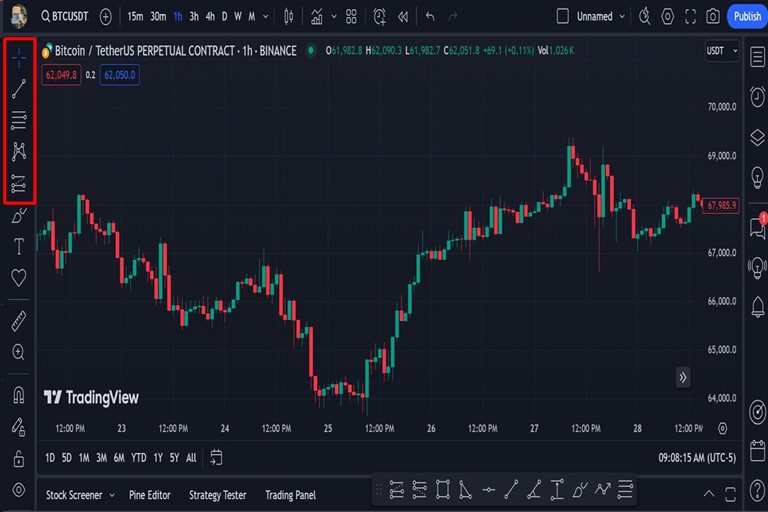Open go to date calendar
The image size is (768, 512).
click(x=216, y=458)
